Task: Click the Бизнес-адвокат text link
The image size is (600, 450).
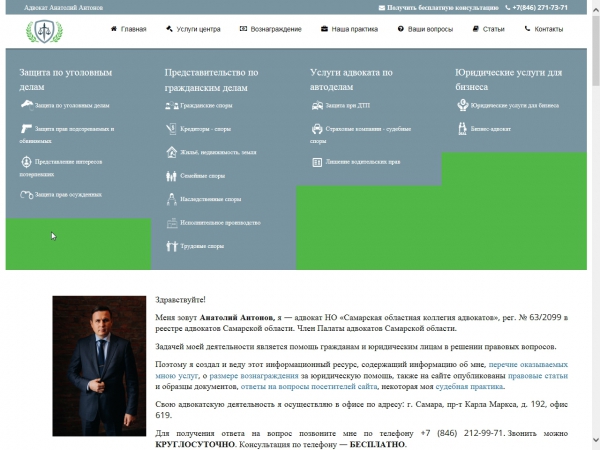Action: [491, 129]
